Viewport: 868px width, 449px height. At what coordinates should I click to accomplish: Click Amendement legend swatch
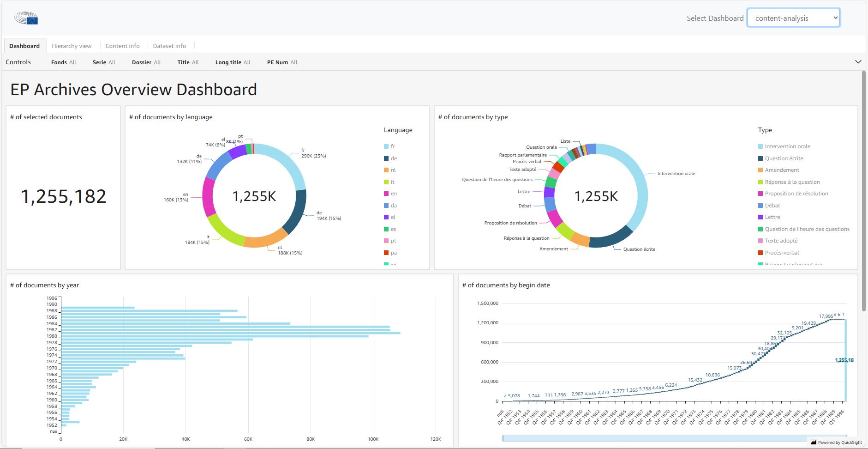760,170
